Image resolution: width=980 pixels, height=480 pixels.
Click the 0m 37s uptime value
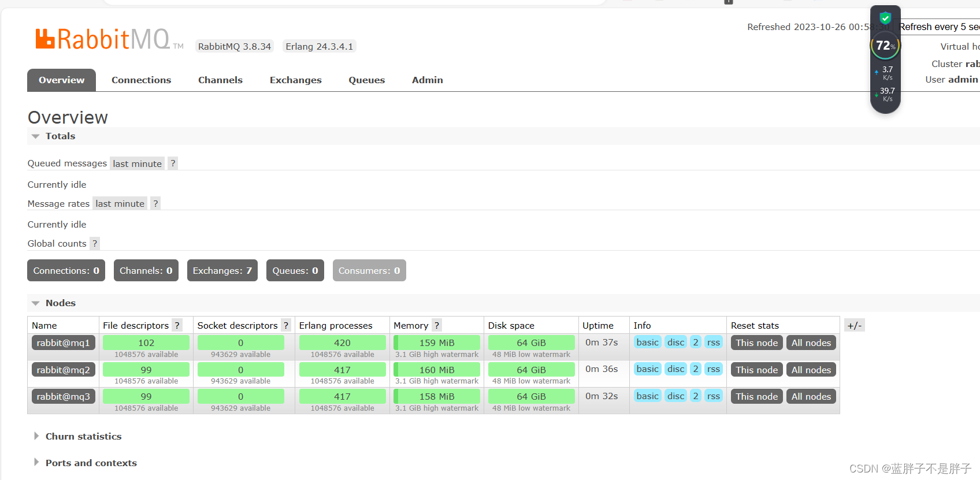602,342
